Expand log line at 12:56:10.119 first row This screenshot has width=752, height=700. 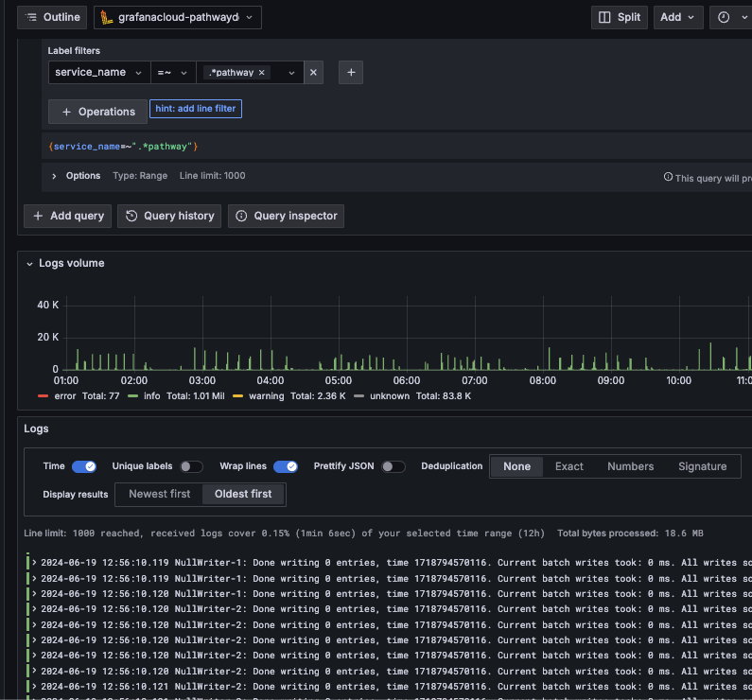coord(35,563)
